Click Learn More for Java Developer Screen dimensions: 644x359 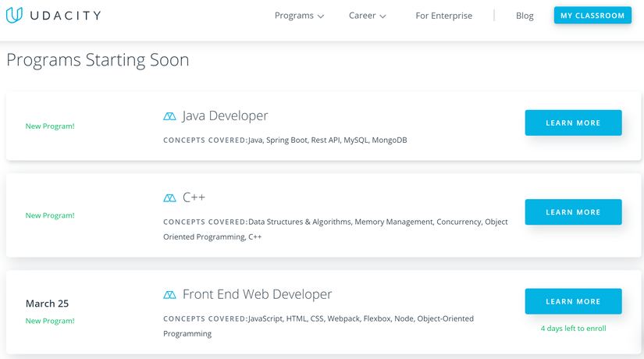click(x=574, y=123)
